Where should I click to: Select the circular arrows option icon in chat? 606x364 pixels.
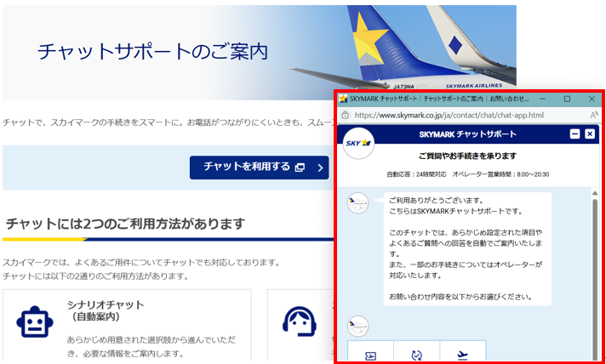[416, 355]
